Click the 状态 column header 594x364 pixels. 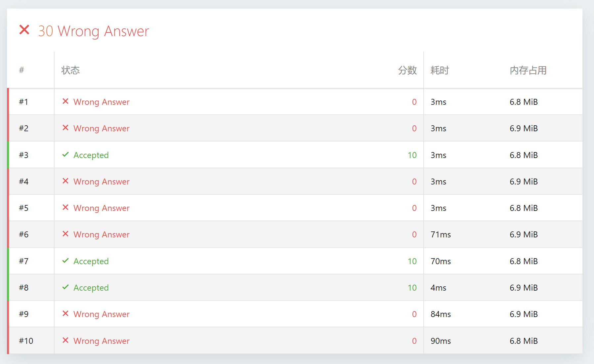pyautogui.click(x=70, y=70)
